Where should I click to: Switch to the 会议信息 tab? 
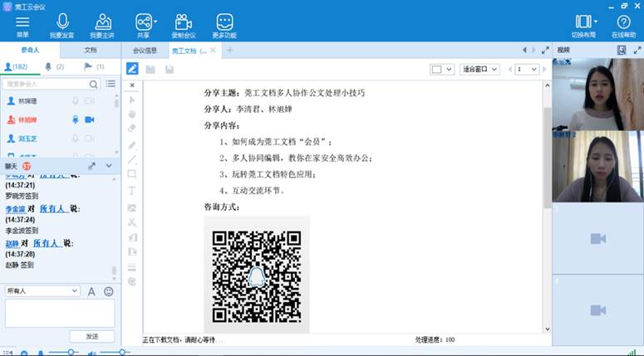click(145, 51)
